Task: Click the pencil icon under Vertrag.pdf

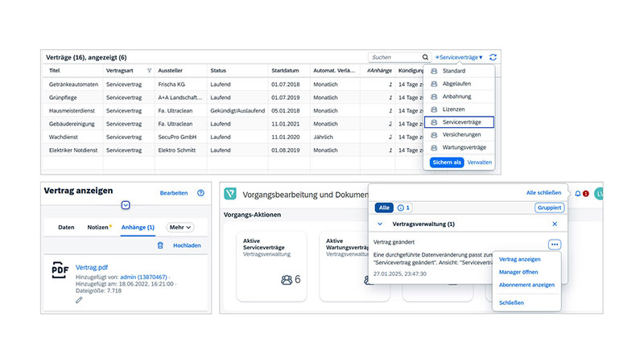Action: [79, 299]
